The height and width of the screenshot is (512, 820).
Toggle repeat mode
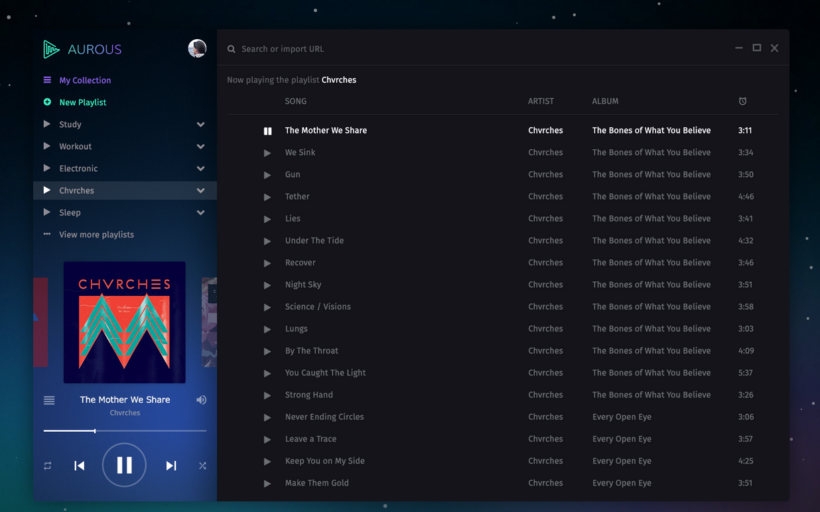pyautogui.click(x=47, y=465)
